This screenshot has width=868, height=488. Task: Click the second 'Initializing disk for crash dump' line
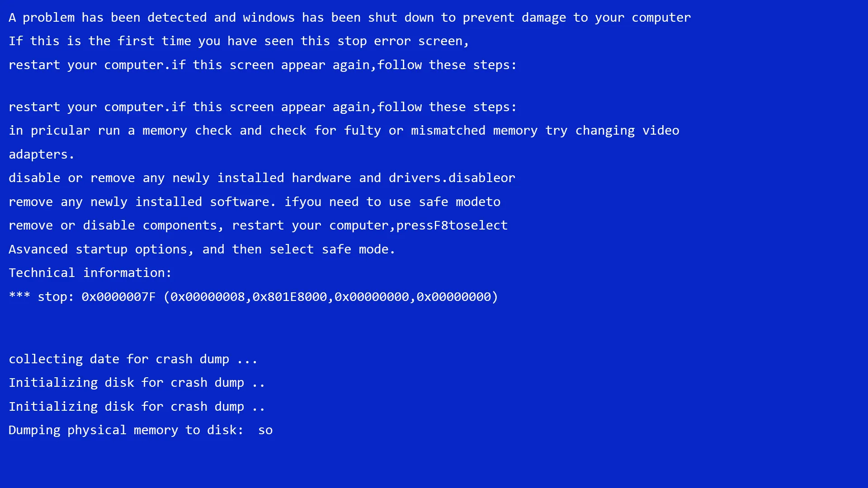[137, 407]
